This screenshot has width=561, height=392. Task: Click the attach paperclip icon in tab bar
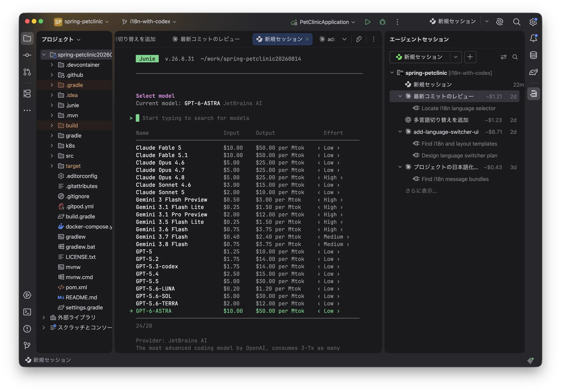[x=359, y=39]
